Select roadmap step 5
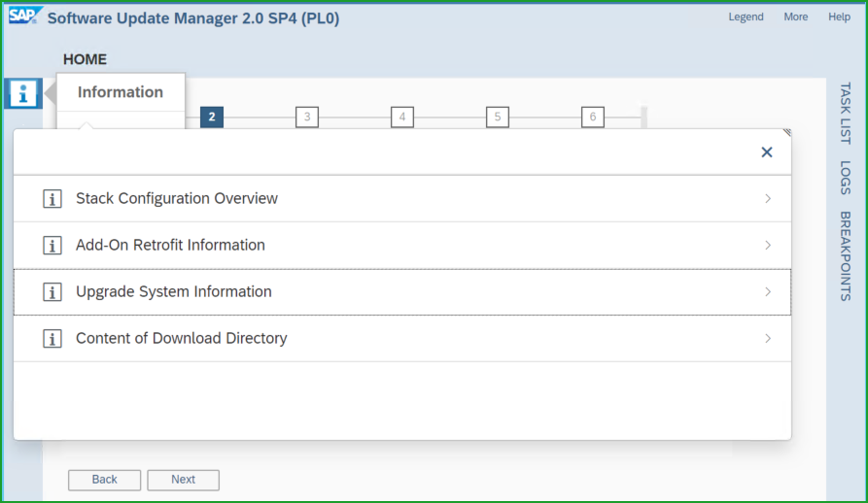868x503 pixels. pos(498,117)
